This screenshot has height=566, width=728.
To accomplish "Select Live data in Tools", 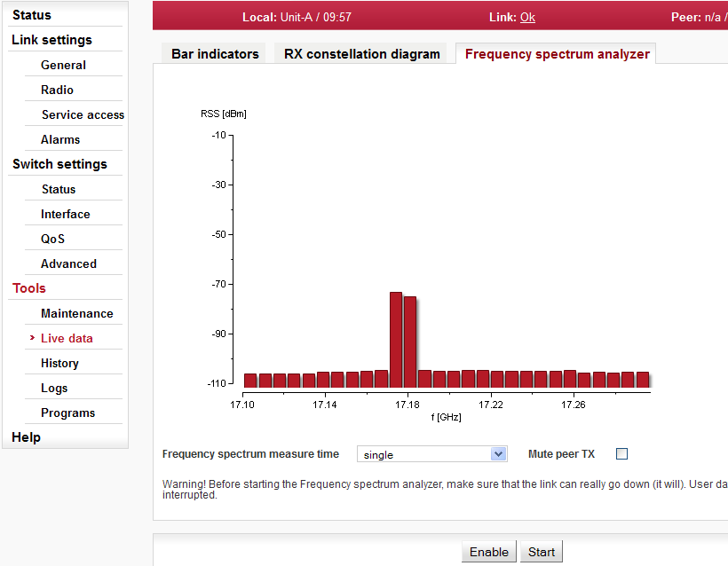I will point(67,338).
